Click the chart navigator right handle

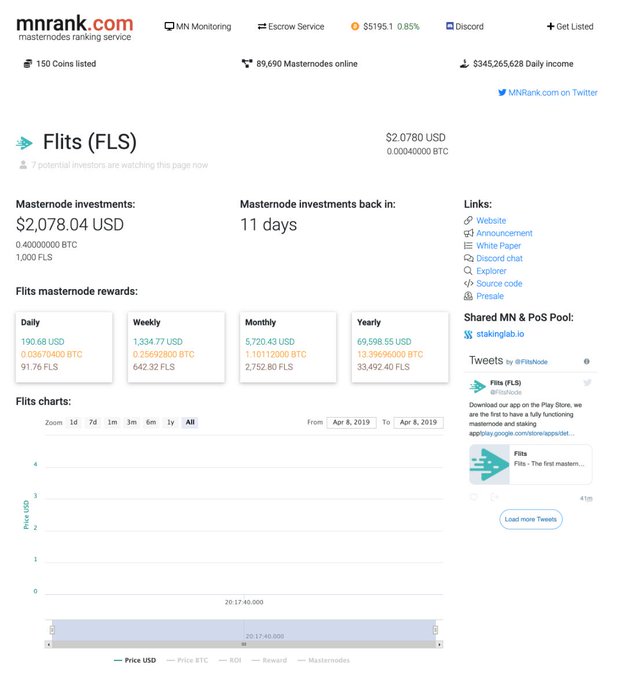pyautogui.click(x=435, y=630)
